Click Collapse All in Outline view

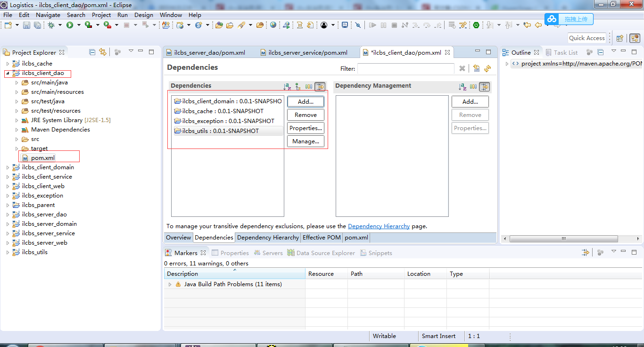point(601,52)
